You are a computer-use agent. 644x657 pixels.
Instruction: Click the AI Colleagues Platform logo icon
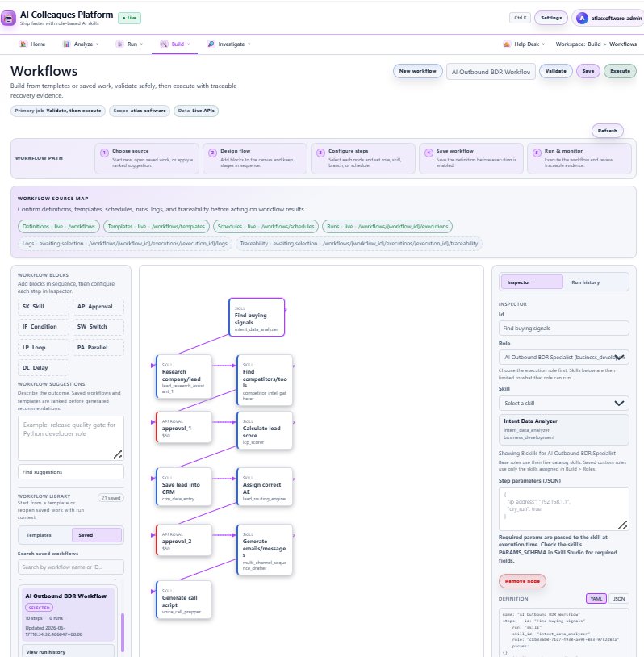point(8,18)
